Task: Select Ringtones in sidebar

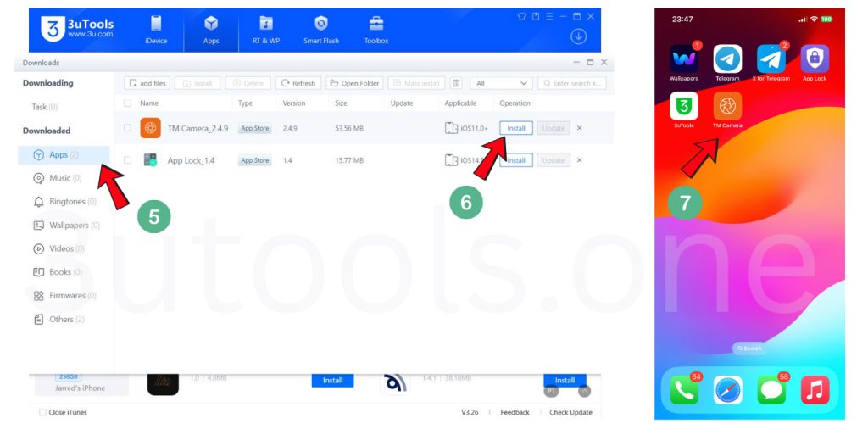Action: click(x=64, y=202)
